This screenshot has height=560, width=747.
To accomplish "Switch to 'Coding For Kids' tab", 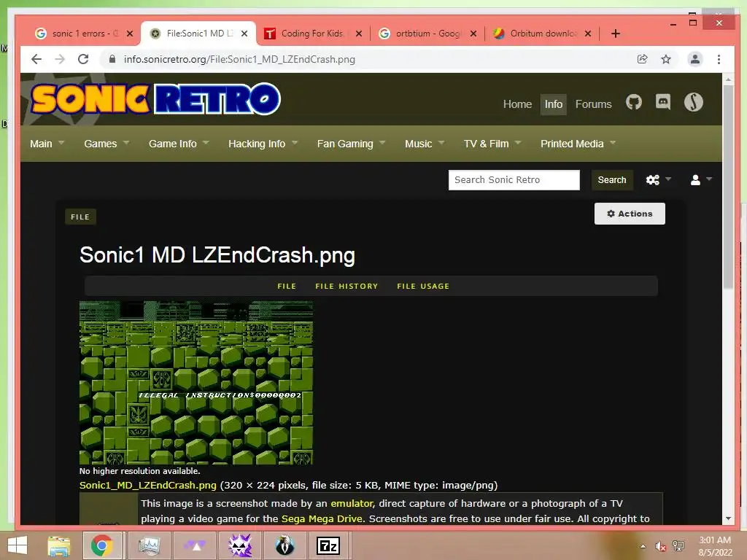I will (312, 34).
